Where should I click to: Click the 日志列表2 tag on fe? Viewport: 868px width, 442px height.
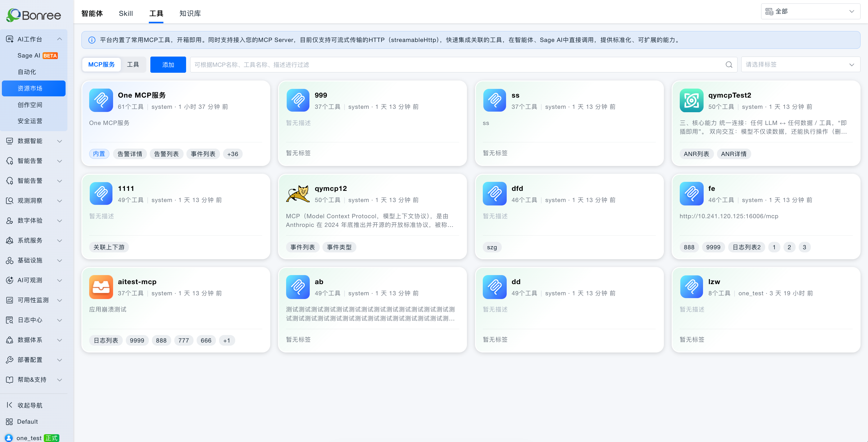[747, 247]
